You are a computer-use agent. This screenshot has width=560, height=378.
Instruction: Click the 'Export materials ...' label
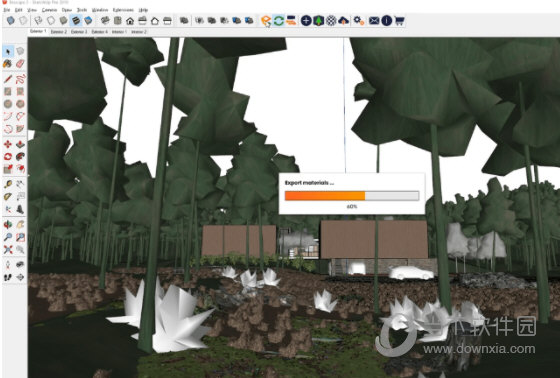pyautogui.click(x=309, y=183)
